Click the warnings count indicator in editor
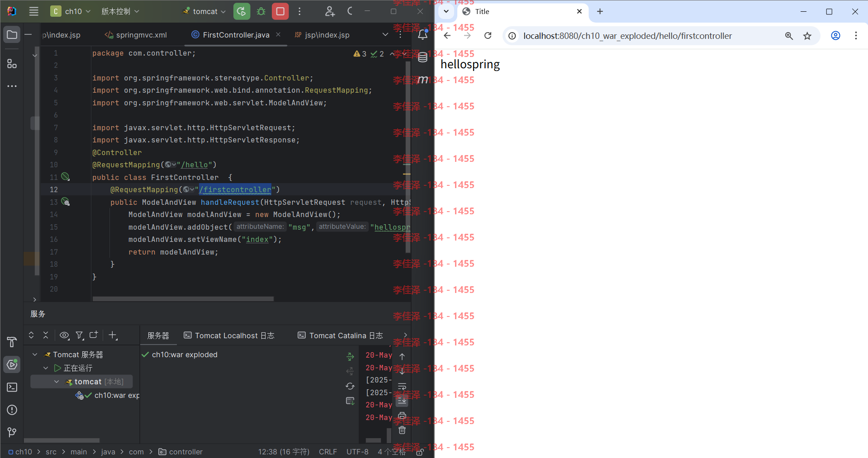 click(360, 54)
